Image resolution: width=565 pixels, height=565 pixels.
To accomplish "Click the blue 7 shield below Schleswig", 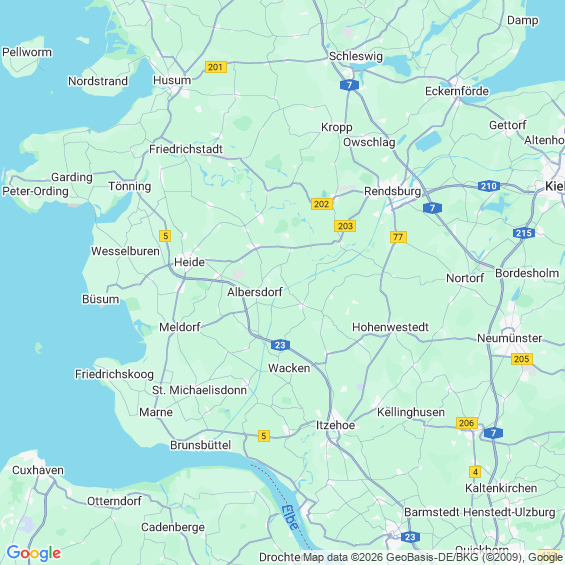I will click(349, 85).
